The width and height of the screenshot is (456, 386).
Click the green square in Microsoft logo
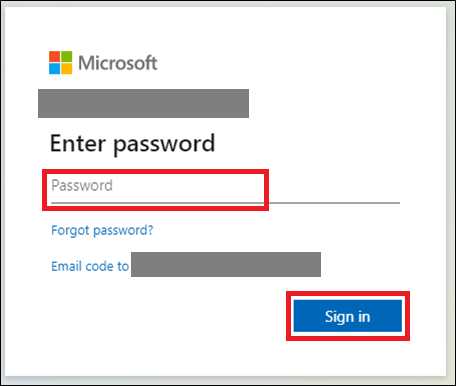tap(66, 56)
